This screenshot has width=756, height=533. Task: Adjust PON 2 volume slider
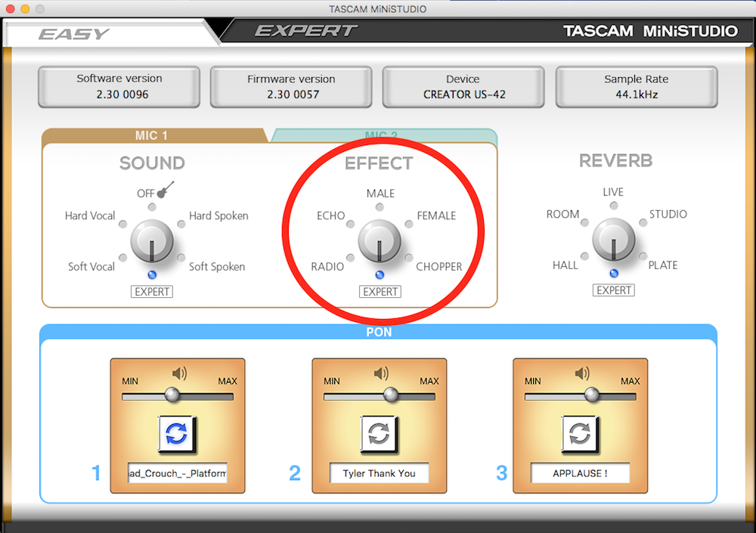point(391,395)
